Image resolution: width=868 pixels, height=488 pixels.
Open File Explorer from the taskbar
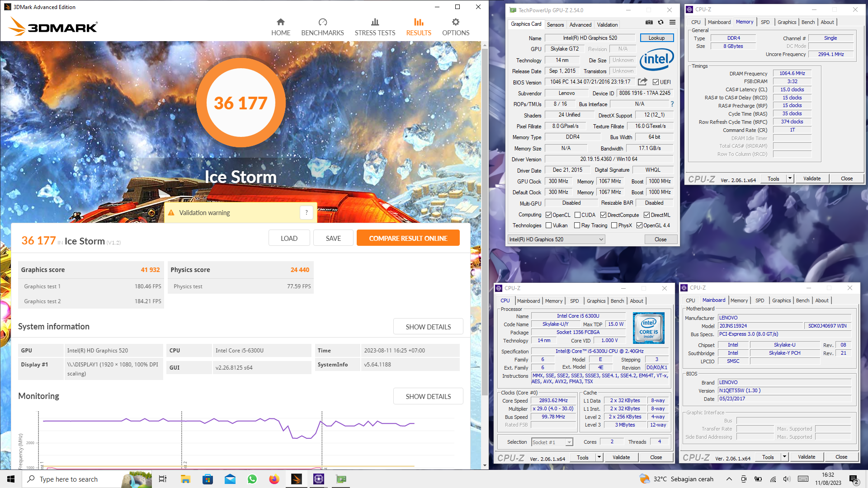[185, 479]
